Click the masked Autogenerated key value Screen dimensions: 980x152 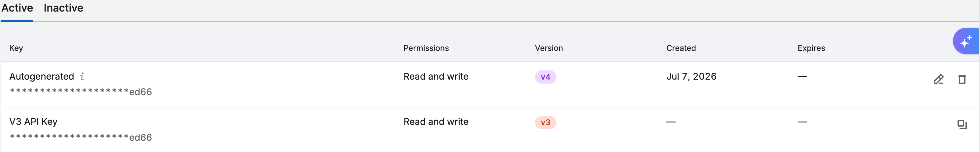coord(80,92)
